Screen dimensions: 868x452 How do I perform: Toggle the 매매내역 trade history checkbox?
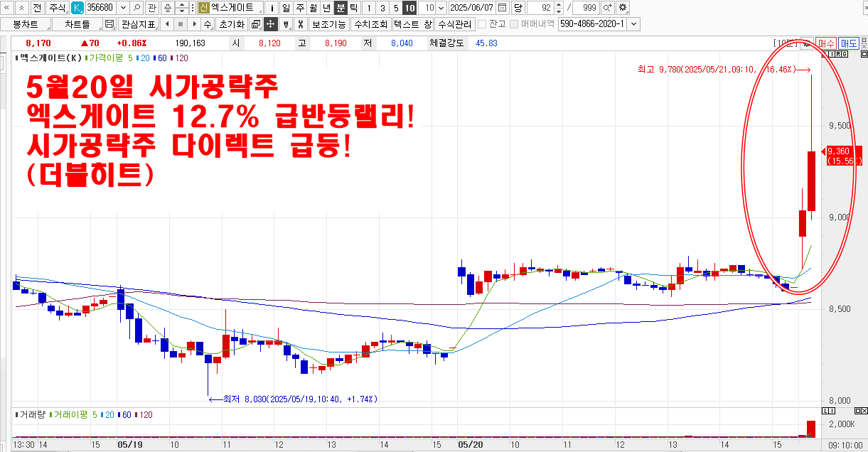[513, 24]
